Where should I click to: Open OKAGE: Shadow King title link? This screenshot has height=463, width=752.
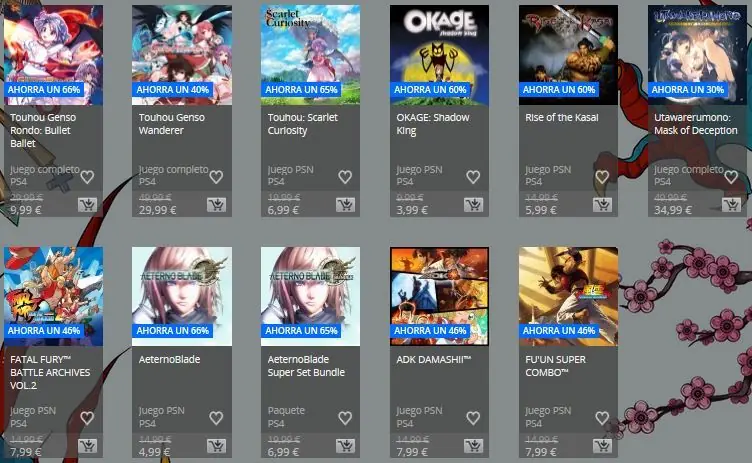pyautogui.click(x=433, y=124)
